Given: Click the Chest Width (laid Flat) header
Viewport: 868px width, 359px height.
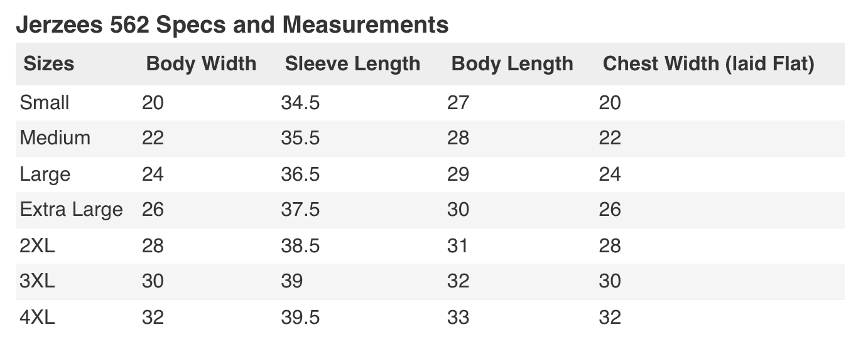Looking at the screenshot, I should (708, 63).
